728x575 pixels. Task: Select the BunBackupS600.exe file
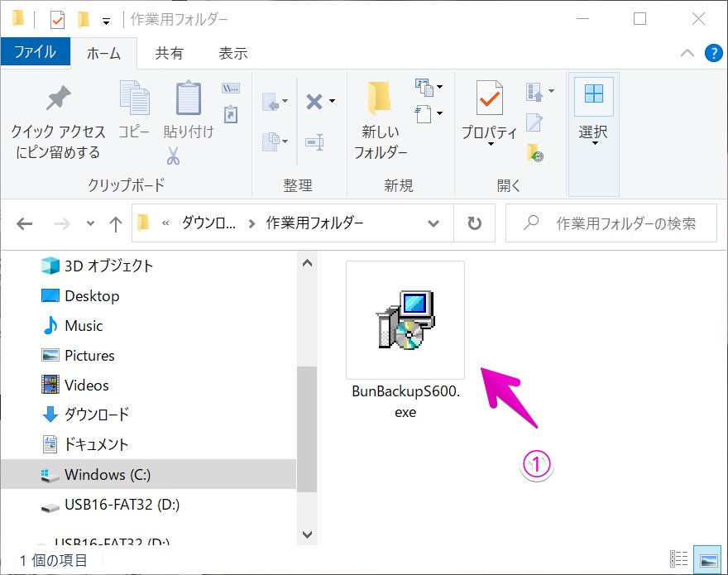[x=405, y=341]
